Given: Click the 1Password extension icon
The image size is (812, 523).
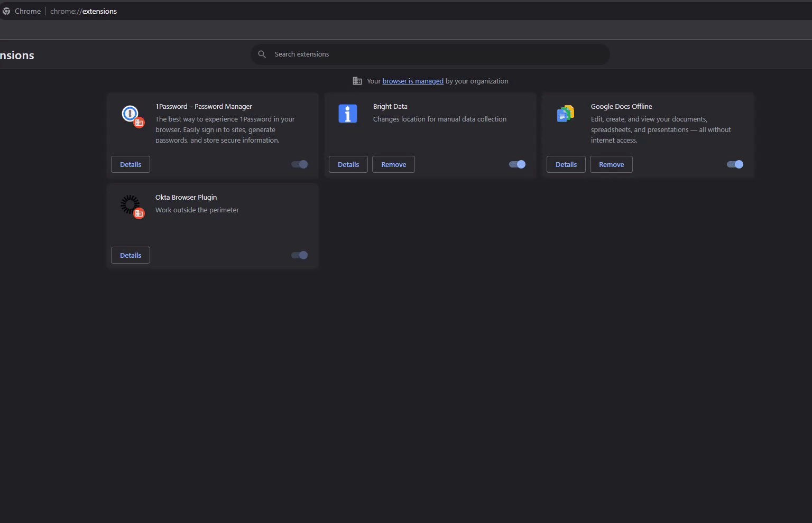Looking at the screenshot, I should (x=130, y=114).
